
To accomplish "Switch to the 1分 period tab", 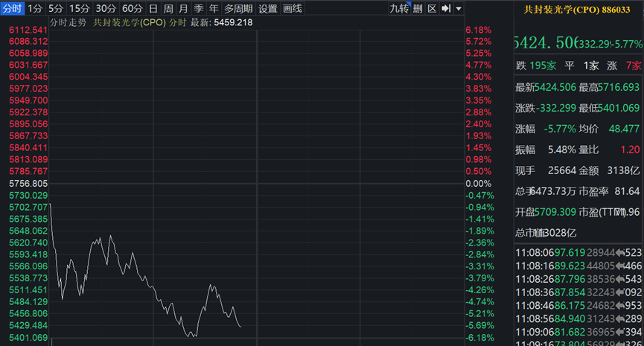I will tap(35, 8).
